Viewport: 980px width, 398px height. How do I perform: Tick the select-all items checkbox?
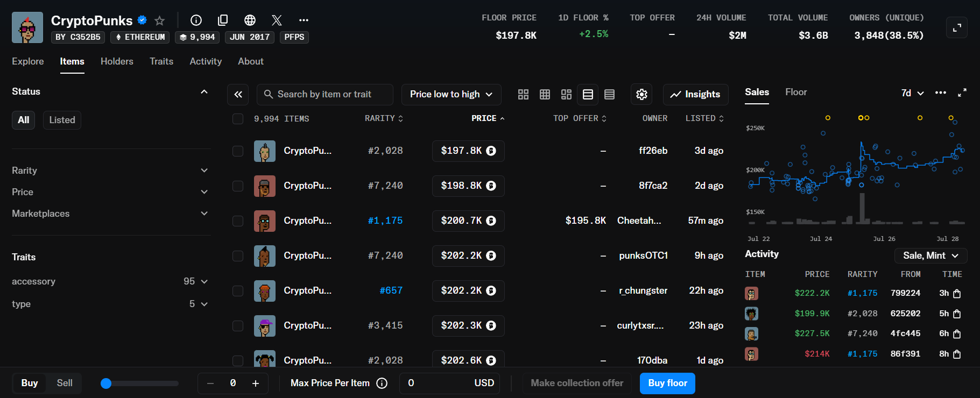coord(238,119)
